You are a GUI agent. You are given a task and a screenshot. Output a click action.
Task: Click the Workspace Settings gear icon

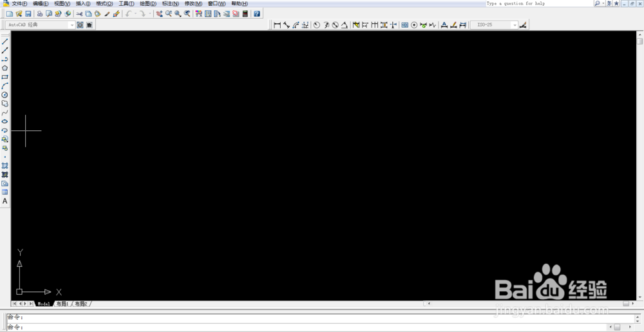[x=80, y=25]
